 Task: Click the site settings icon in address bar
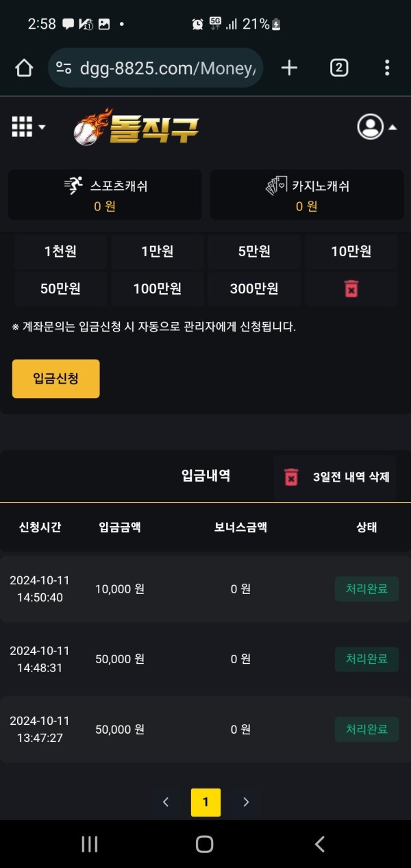tap(64, 67)
